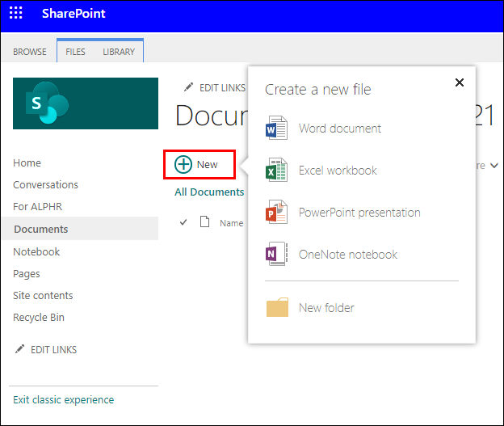Click the Name column header
504x426 pixels.
[232, 223]
